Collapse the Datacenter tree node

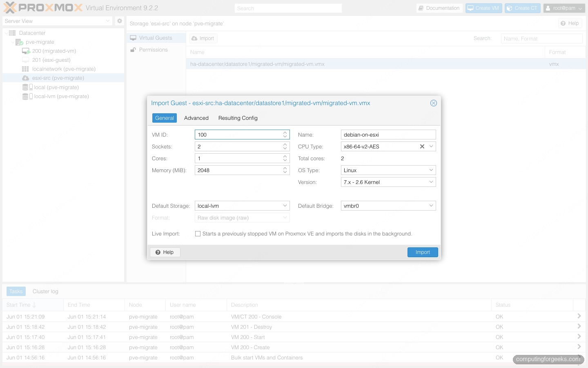6,33
